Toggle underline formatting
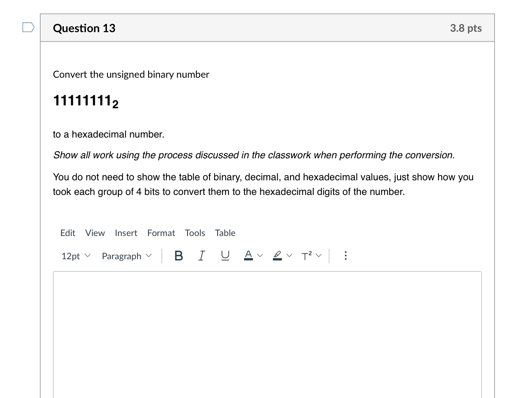532x398 pixels. click(225, 256)
